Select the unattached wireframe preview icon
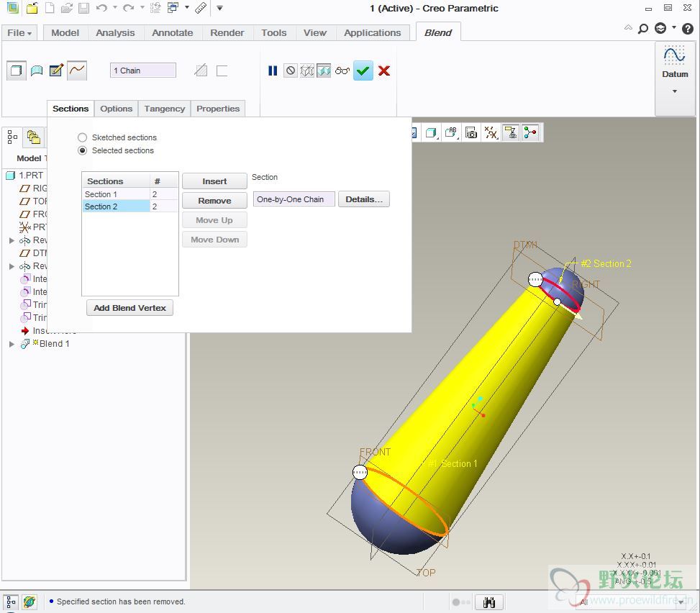Screen dimensions: 700x613 (307, 71)
